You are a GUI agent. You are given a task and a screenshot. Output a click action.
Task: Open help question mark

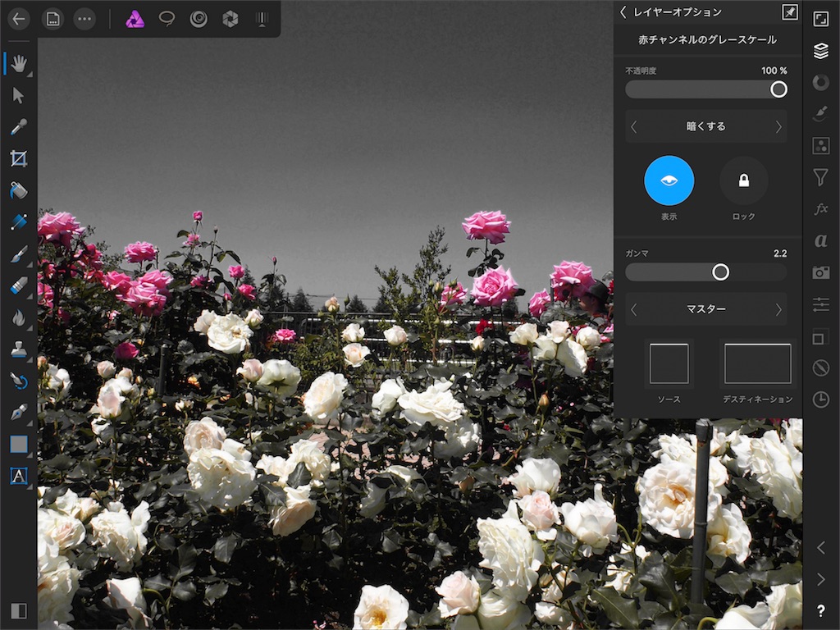[820, 610]
